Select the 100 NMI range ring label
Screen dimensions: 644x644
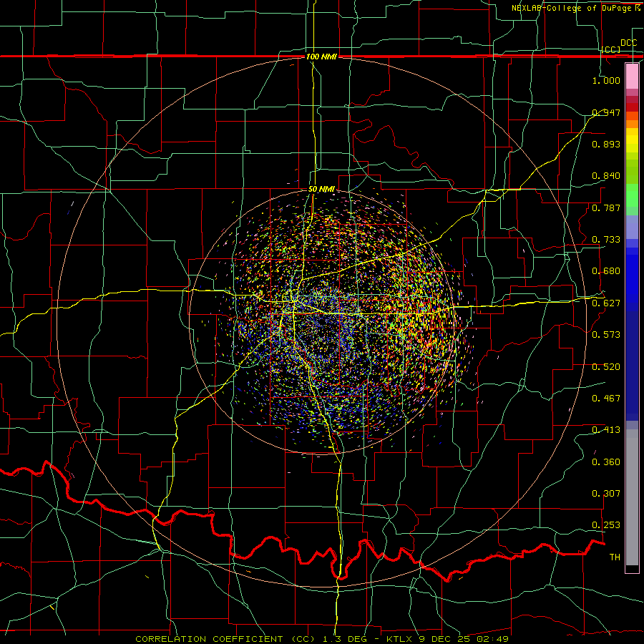coord(321,57)
